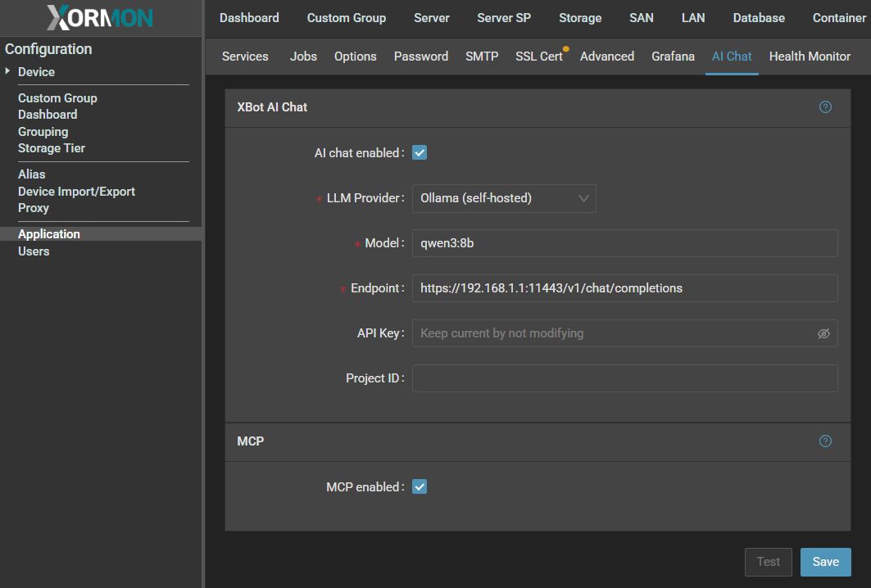The image size is (871, 588).
Task: Click into the Model input field
Action: pos(624,243)
